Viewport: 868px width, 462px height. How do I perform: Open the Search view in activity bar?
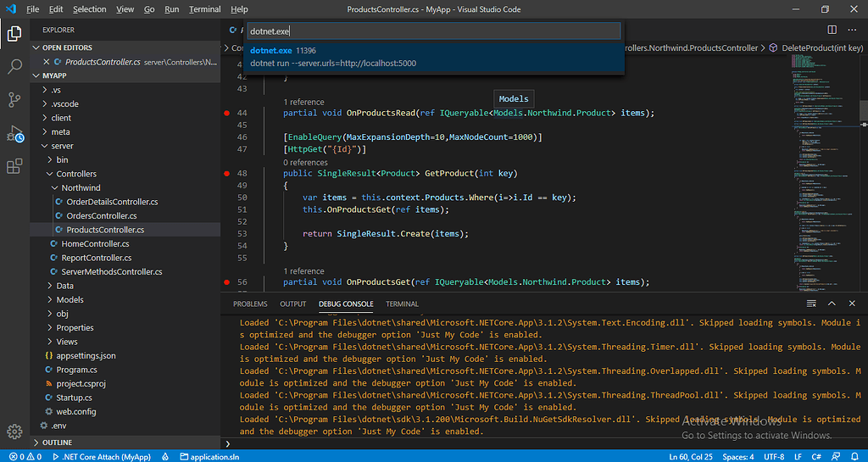coord(14,67)
